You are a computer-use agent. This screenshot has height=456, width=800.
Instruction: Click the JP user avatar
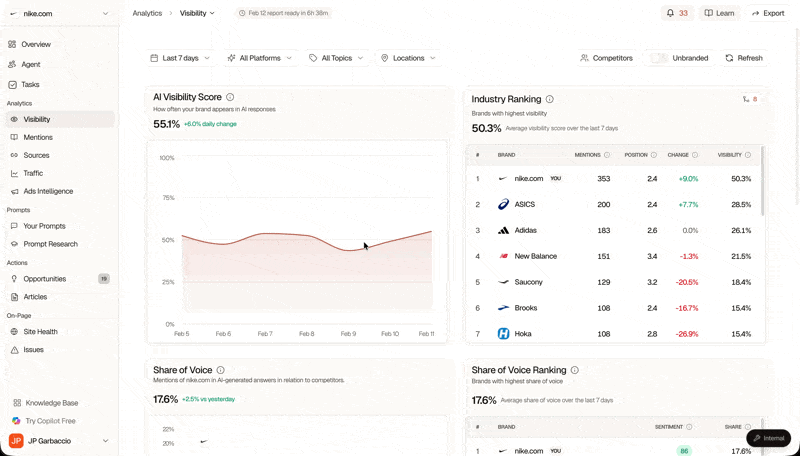tap(16, 441)
